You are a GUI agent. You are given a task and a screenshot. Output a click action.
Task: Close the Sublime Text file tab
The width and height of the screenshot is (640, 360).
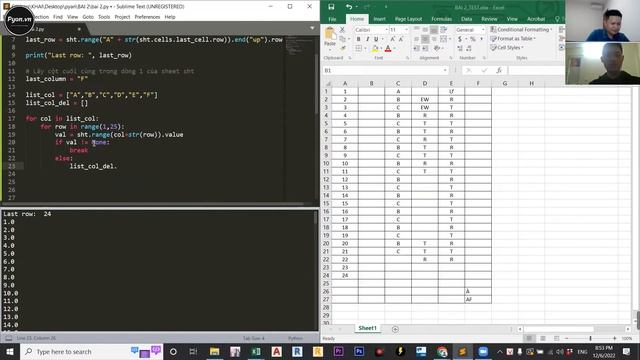pyautogui.click(x=79, y=29)
